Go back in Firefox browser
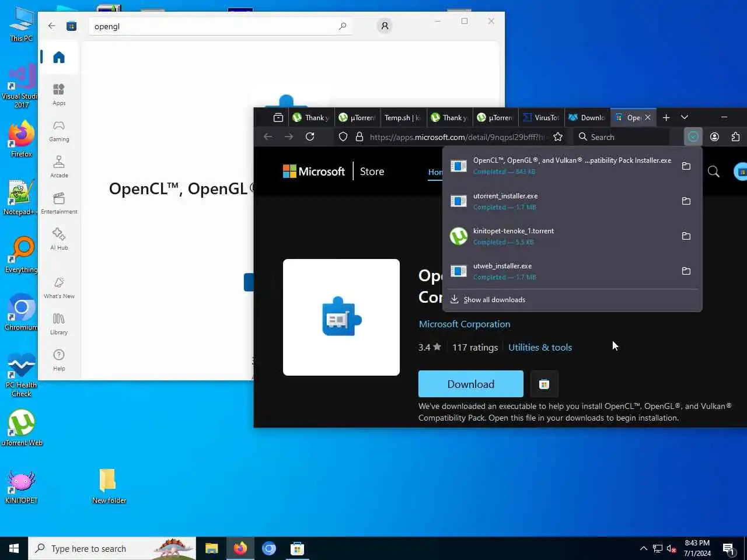 coord(268,136)
